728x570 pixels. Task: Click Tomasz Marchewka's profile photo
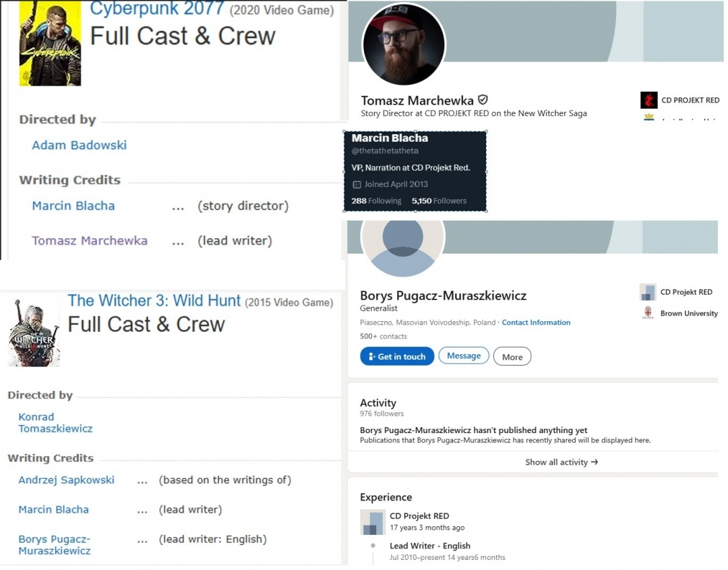tap(404, 45)
